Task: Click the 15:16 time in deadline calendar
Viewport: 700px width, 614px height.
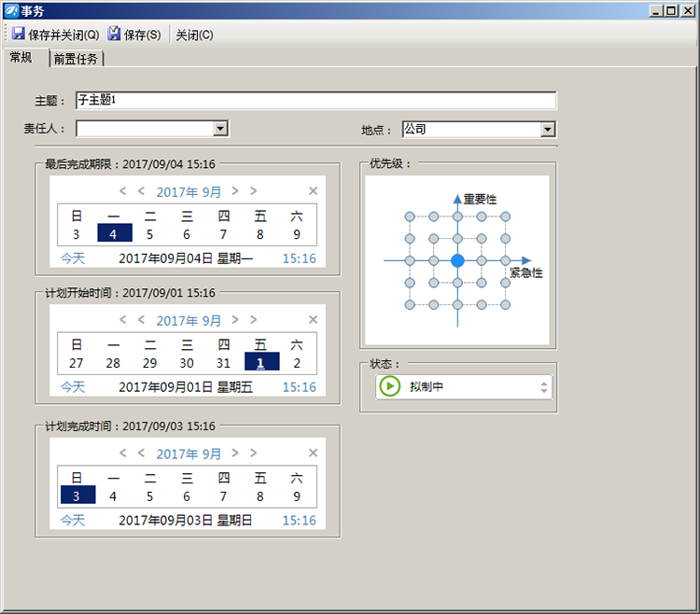Action: (x=299, y=258)
